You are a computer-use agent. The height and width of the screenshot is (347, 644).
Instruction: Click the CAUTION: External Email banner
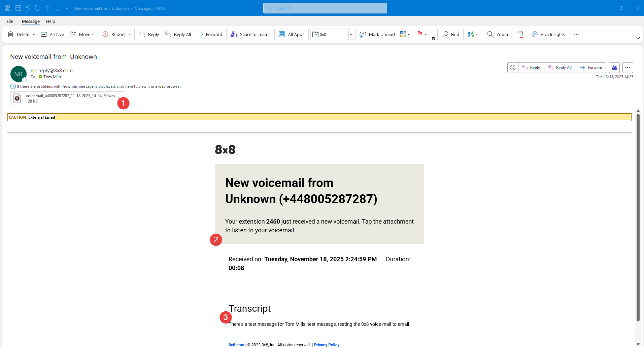[319, 117]
